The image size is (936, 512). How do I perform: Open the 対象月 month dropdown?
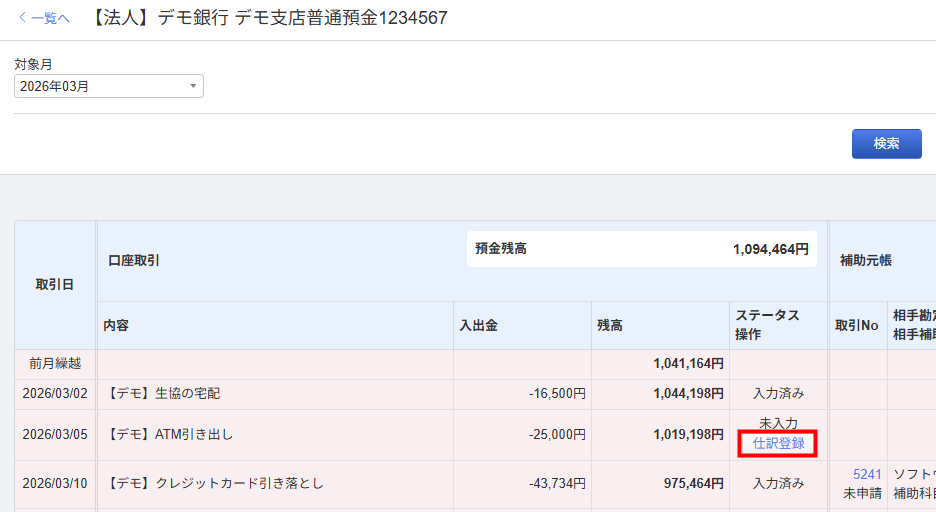109,86
